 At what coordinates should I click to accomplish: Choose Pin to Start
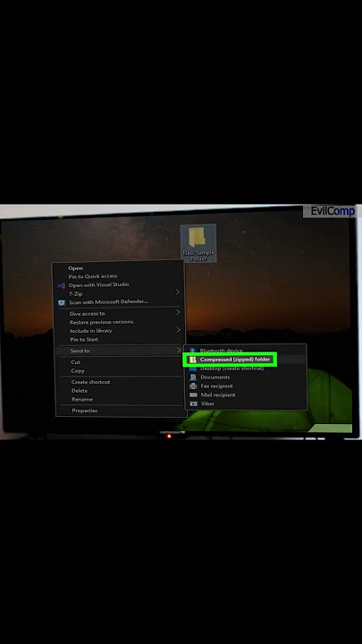pos(84,340)
